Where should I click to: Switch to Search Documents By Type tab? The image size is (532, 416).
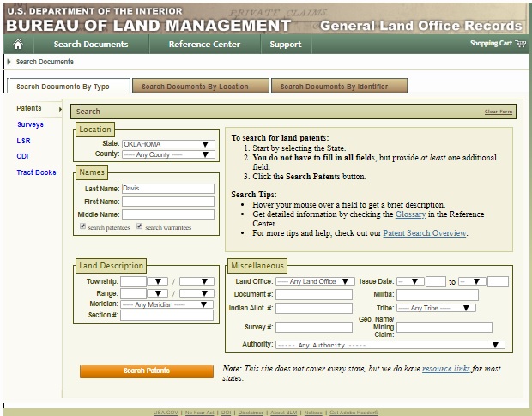point(67,86)
